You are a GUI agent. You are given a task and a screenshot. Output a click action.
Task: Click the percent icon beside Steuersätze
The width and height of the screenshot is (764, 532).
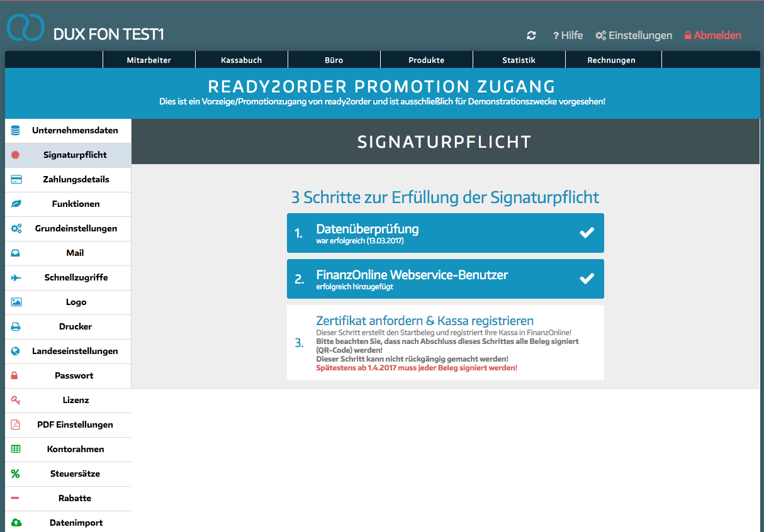(16, 474)
